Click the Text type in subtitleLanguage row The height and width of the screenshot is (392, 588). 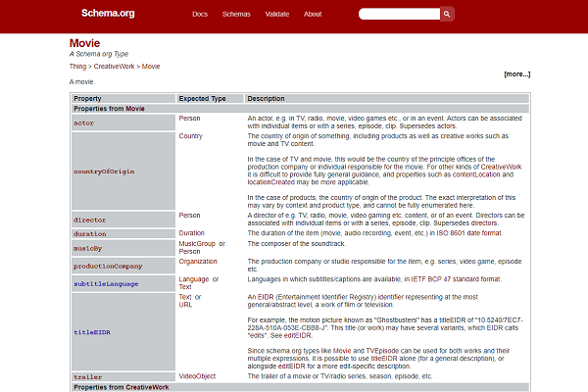185,287
